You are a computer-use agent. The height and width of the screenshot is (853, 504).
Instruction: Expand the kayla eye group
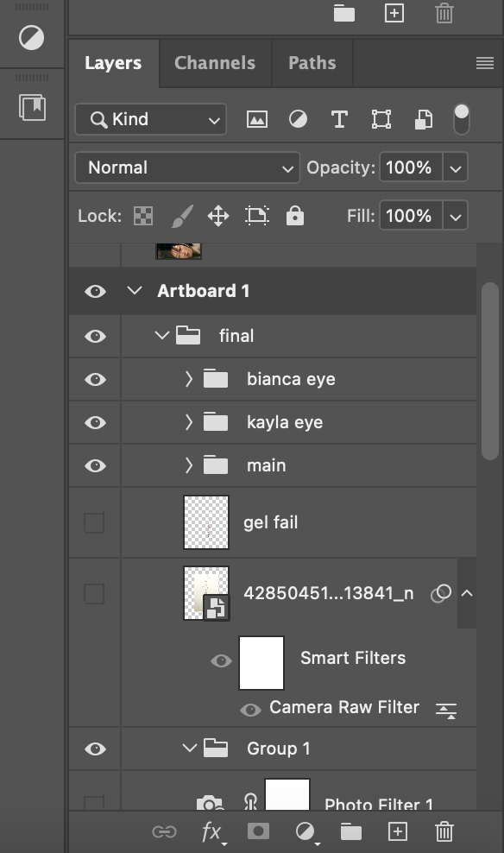(x=189, y=422)
